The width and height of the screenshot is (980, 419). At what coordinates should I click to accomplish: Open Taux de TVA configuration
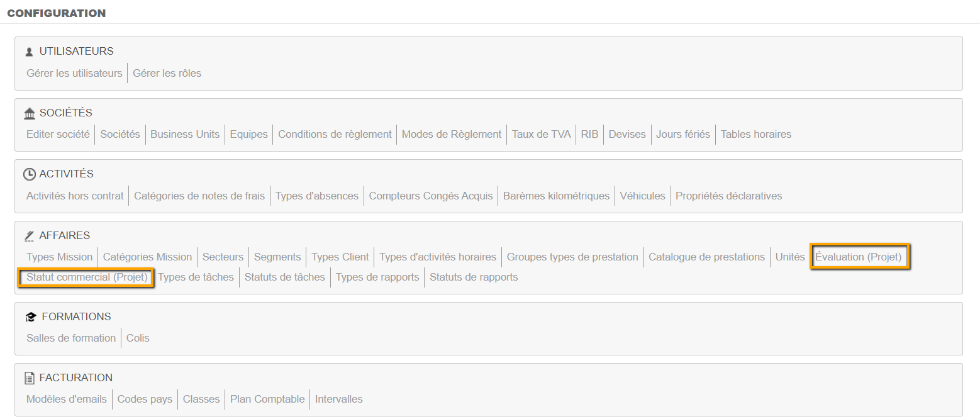[x=541, y=134]
